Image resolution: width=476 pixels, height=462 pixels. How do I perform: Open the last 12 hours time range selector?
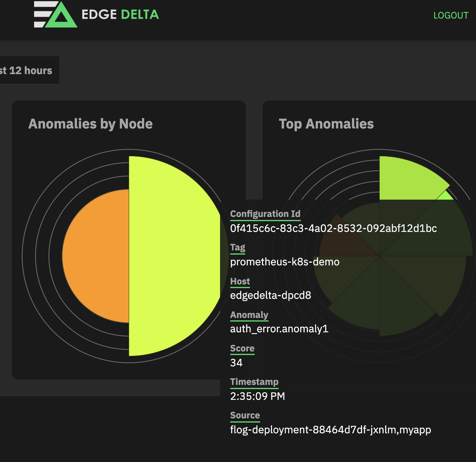27,71
